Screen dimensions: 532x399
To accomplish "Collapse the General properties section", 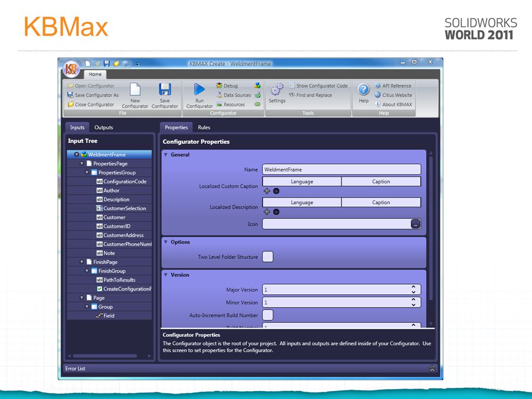I will (166, 155).
